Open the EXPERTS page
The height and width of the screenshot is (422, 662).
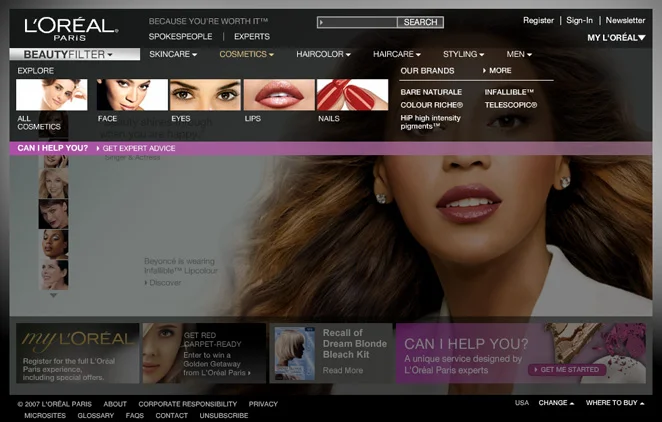252,37
